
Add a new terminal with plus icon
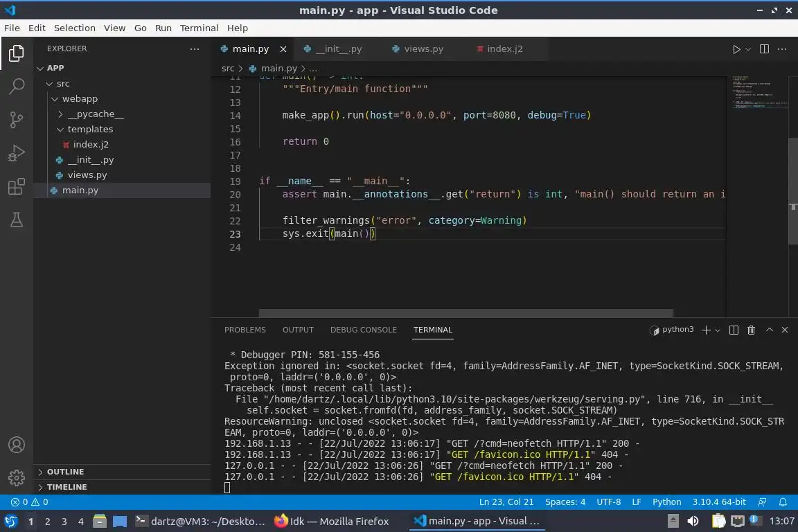point(706,330)
